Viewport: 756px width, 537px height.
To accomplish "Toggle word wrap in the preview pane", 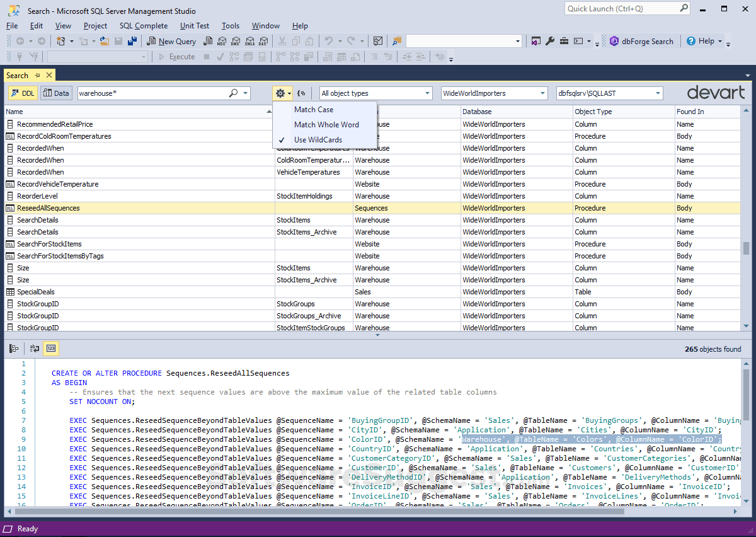I will point(34,348).
